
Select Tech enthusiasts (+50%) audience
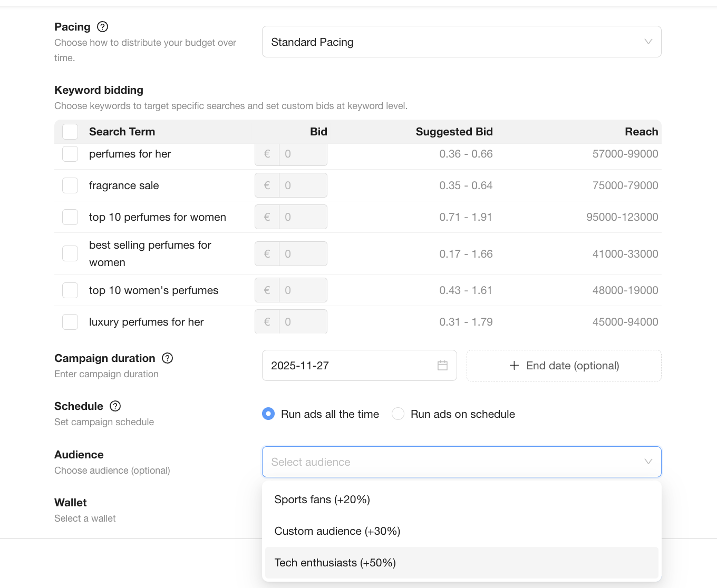(335, 563)
